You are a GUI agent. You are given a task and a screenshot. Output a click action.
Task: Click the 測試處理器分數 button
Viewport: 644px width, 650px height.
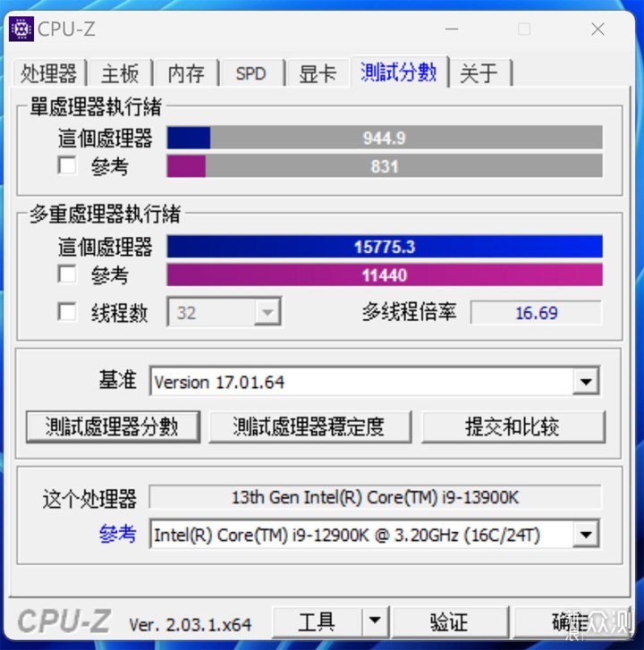click(113, 426)
